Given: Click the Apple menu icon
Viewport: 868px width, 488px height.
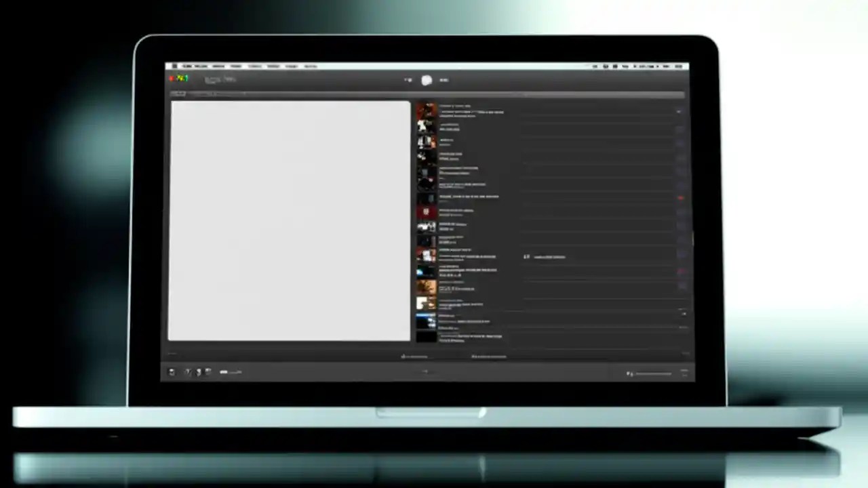Looking at the screenshot, I should 175,66.
